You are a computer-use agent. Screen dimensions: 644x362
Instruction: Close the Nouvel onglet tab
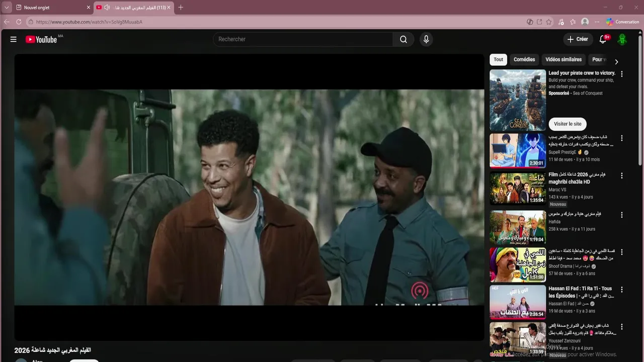click(89, 8)
